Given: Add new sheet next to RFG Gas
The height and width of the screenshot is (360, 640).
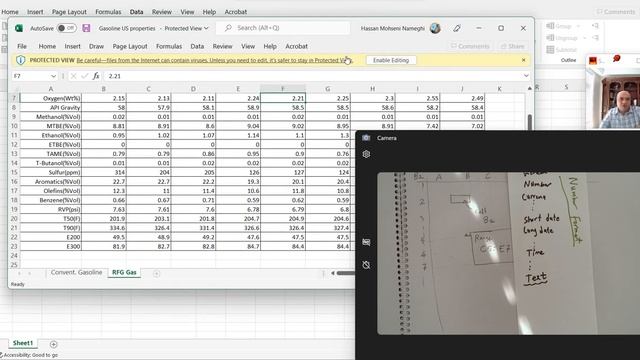Looking at the screenshot, I should click(156, 273).
